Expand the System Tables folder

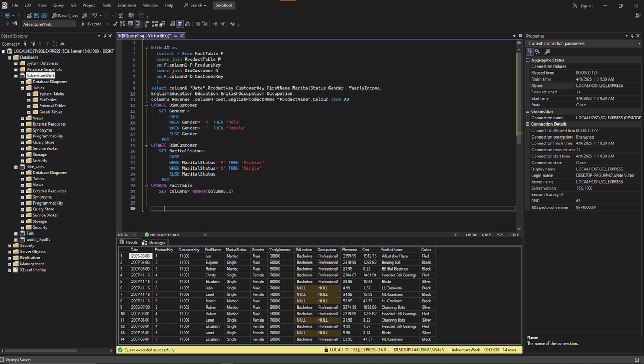coord(29,94)
